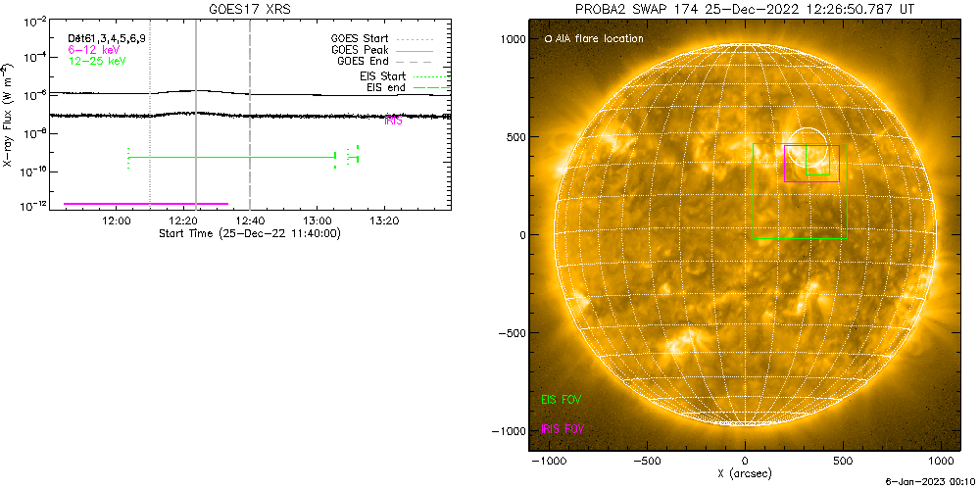
Task: Click the "GOES17 XRS" plot title
Action: [x=250, y=10]
